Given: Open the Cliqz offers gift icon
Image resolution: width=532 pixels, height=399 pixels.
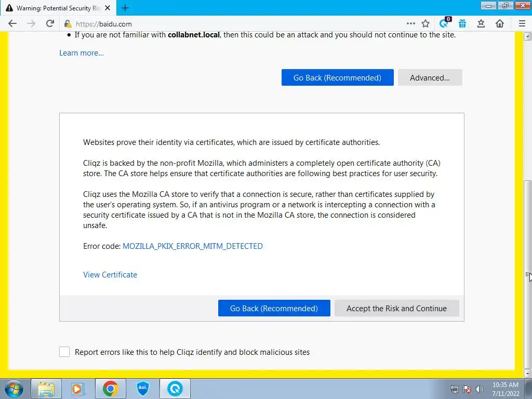Looking at the screenshot, I should click(x=462, y=23).
